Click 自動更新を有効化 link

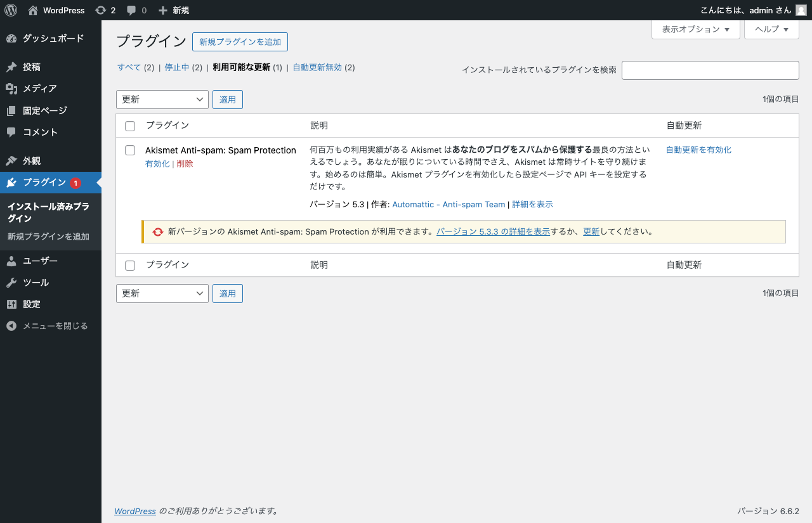(x=698, y=150)
